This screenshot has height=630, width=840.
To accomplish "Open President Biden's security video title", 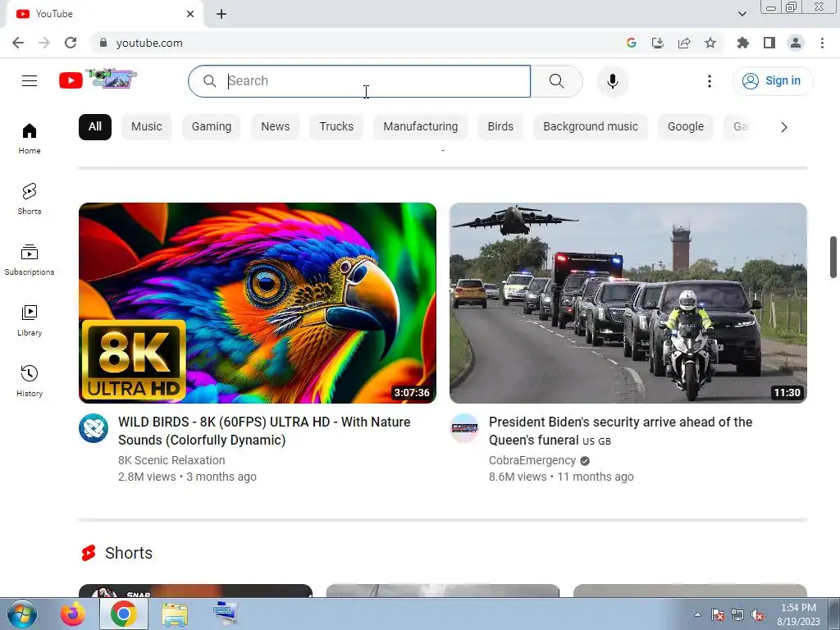I will point(620,431).
